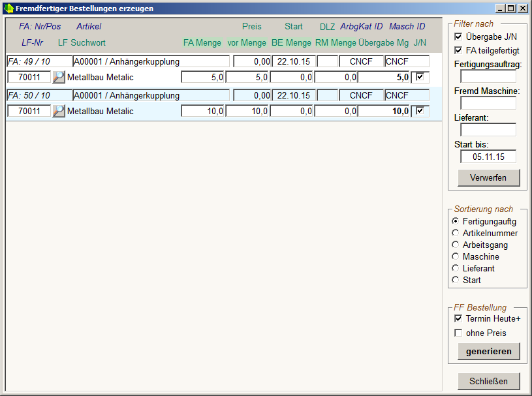Image resolution: width=532 pixels, height=396 pixels.
Task: Click ArbgKat ID field CNCF for FA 50
Action: pyautogui.click(x=362, y=95)
